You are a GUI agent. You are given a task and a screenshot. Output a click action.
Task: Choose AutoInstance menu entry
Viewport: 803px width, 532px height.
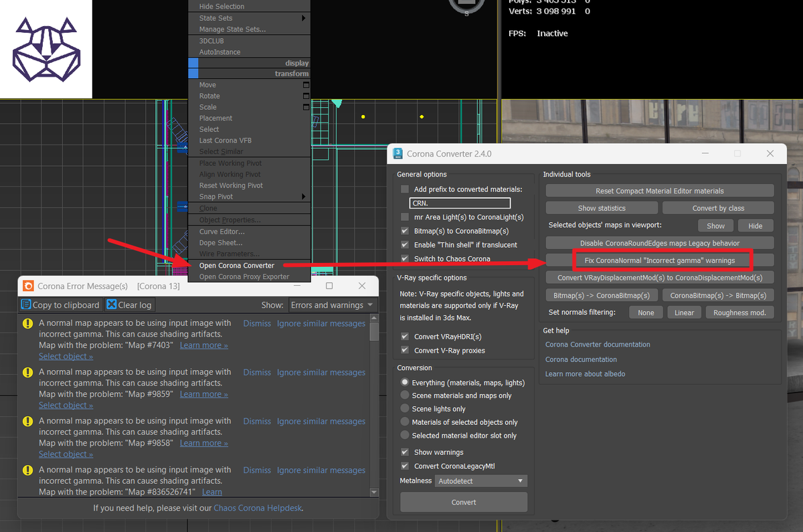[x=219, y=52]
